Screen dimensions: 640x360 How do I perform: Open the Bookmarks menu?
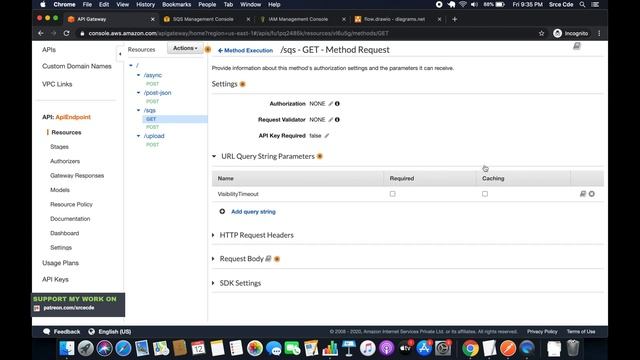click(176, 4)
